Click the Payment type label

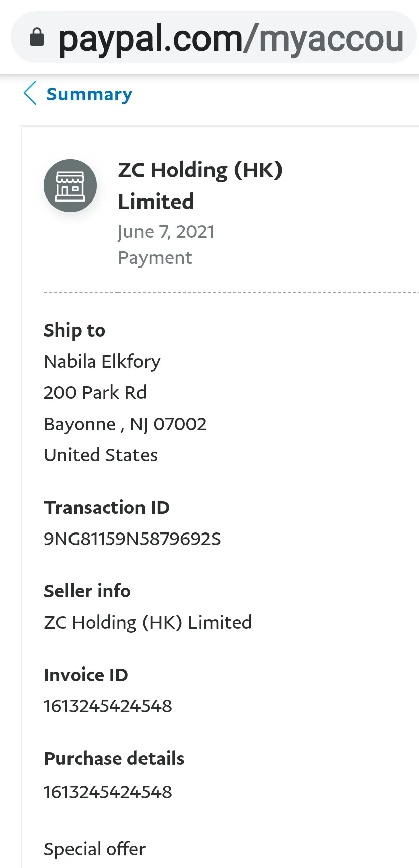pos(155,258)
